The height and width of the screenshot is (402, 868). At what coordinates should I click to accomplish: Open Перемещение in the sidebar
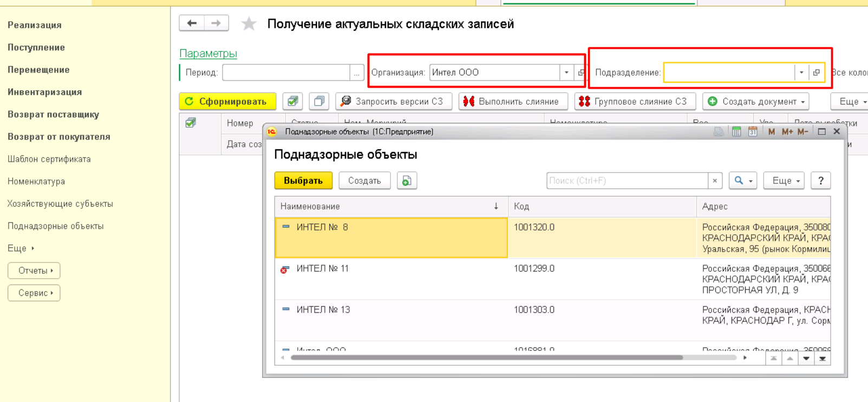pos(38,70)
